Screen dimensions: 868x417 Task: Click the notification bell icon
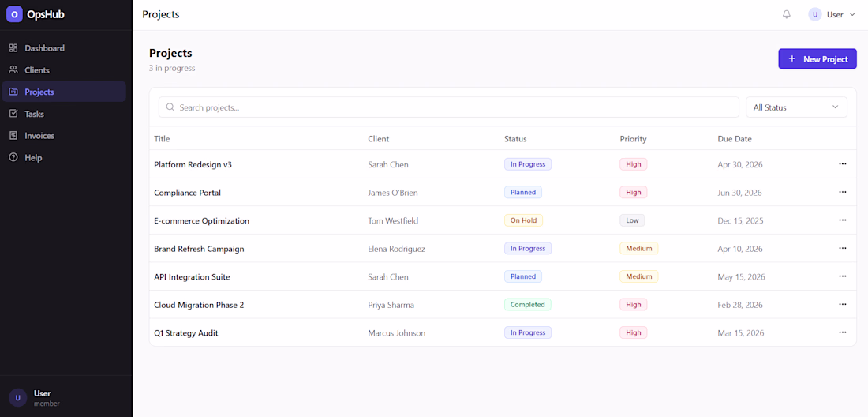[x=786, y=14]
